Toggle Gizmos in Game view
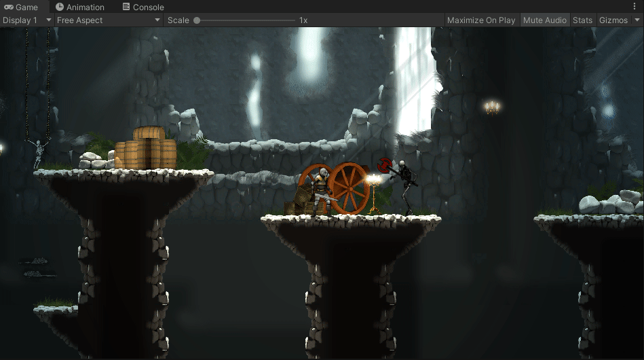644x360 pixels. coord(613,20)
